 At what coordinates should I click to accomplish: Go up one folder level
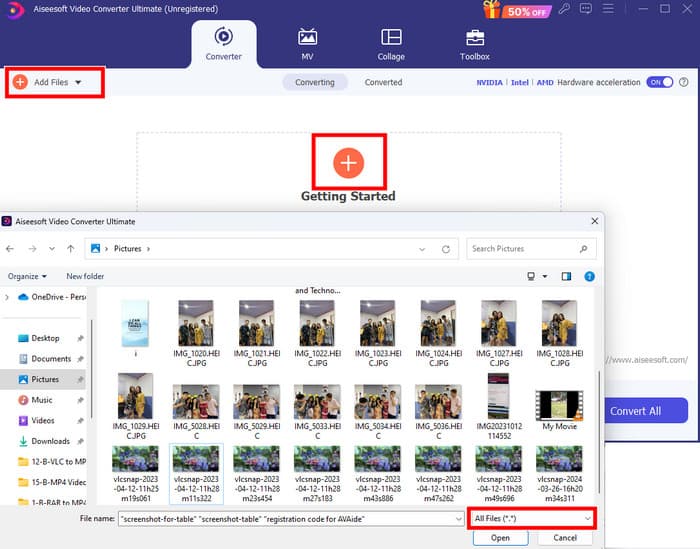(x=71, y=249)
